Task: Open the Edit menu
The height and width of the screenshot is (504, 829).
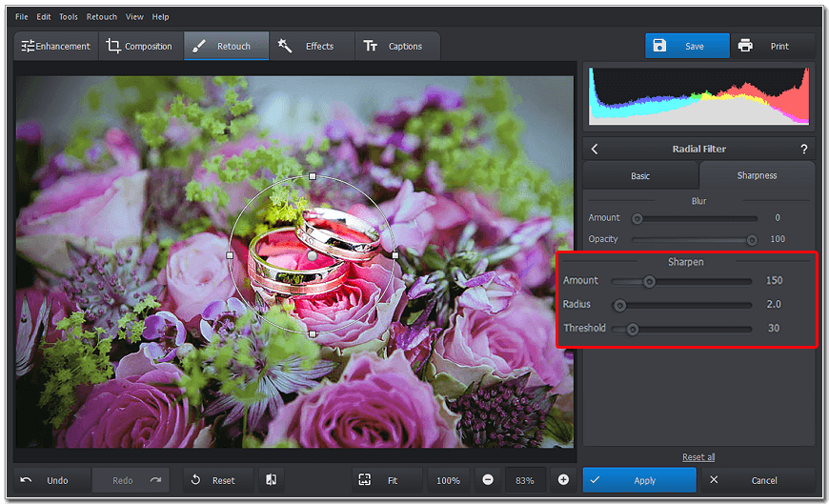Action: [44, 17]
